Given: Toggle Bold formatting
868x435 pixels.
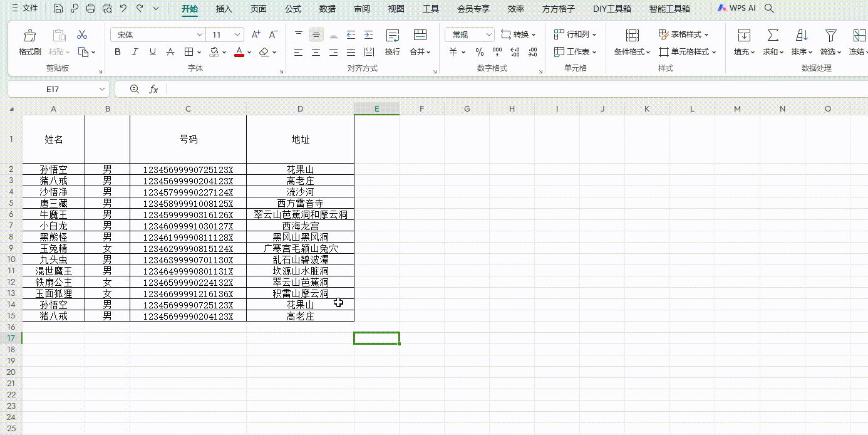Looking at the screenshot, I should click(117, 52).
